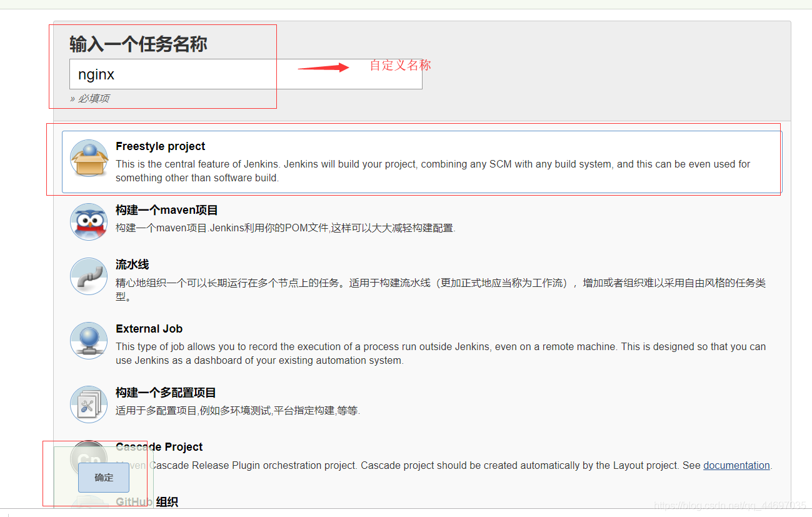Click the 必填项 required hint text
The image size is (812, 517).
90,98
